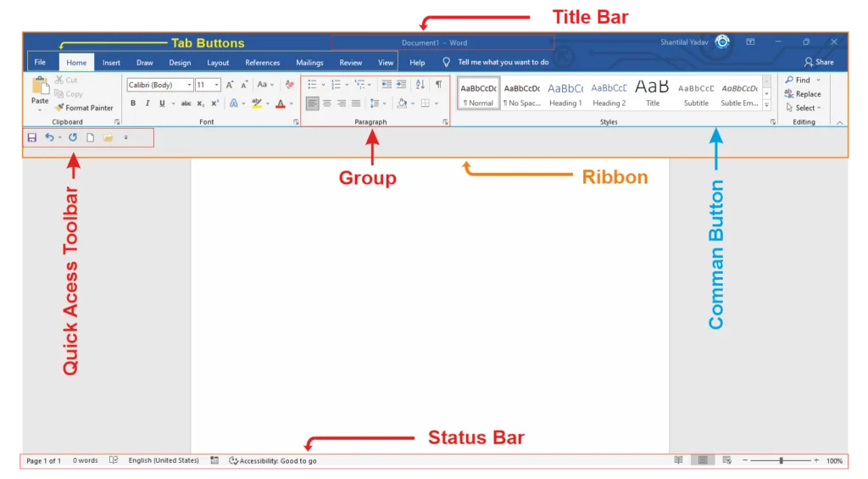The height and width of the screenshot is (479, 868).
Task: Click the Clear All Formatting eraser icon
Action: (289, 85)
